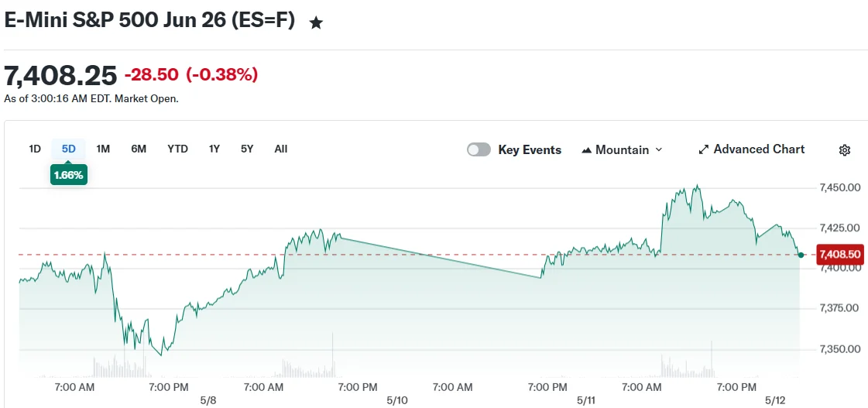Click the 5/12 date label

tap(776, 399)
